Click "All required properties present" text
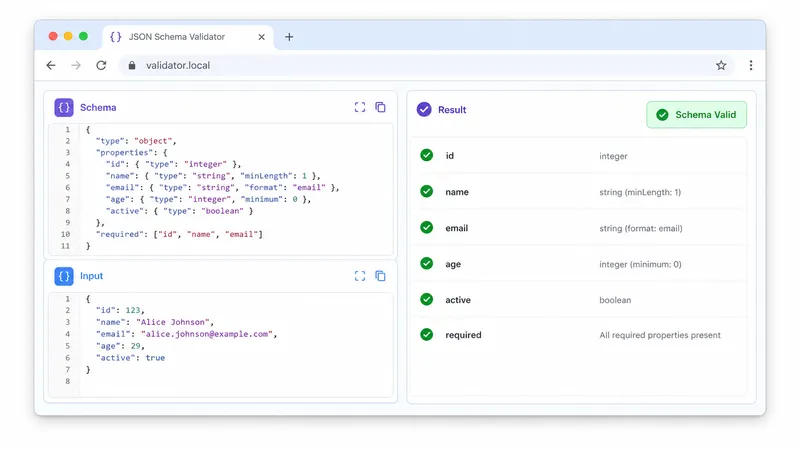 point(660,335)
